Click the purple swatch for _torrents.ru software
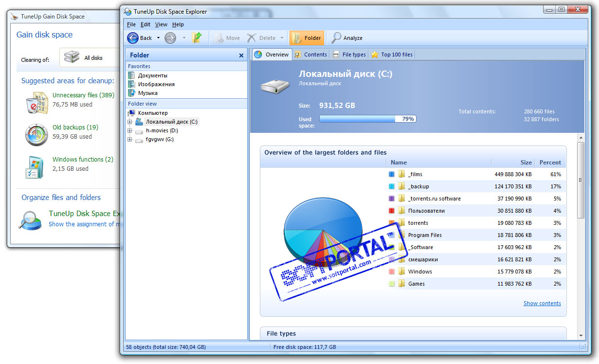This screenshot has width=599, height=364. pyautogui.click(x=392, y=199)
